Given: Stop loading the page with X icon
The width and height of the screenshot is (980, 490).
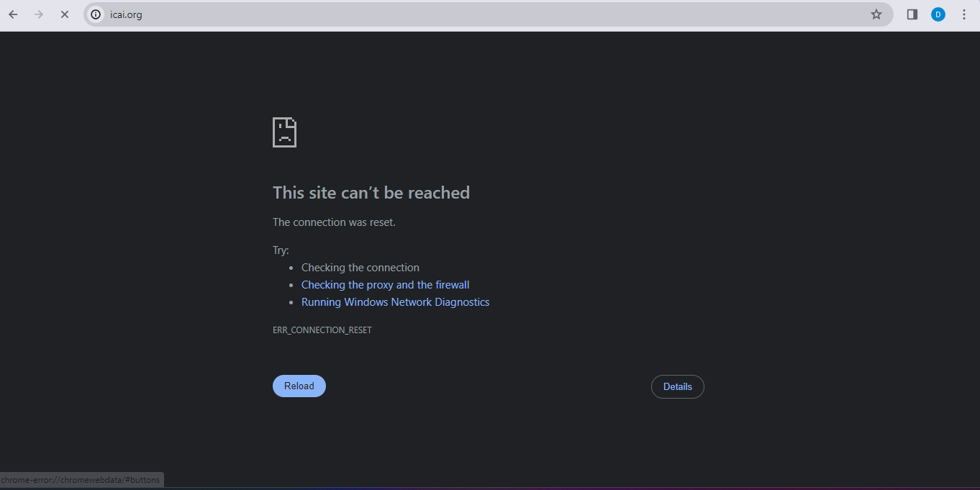Looking at the screenshot, I should (64, 14).
